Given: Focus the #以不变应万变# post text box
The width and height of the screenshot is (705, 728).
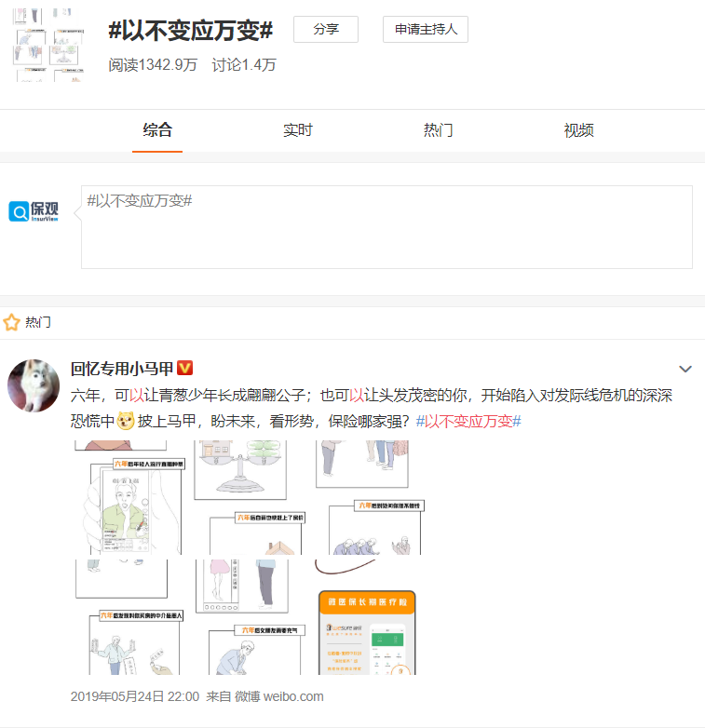Looking at the screenshot, I should coord(386,227).
